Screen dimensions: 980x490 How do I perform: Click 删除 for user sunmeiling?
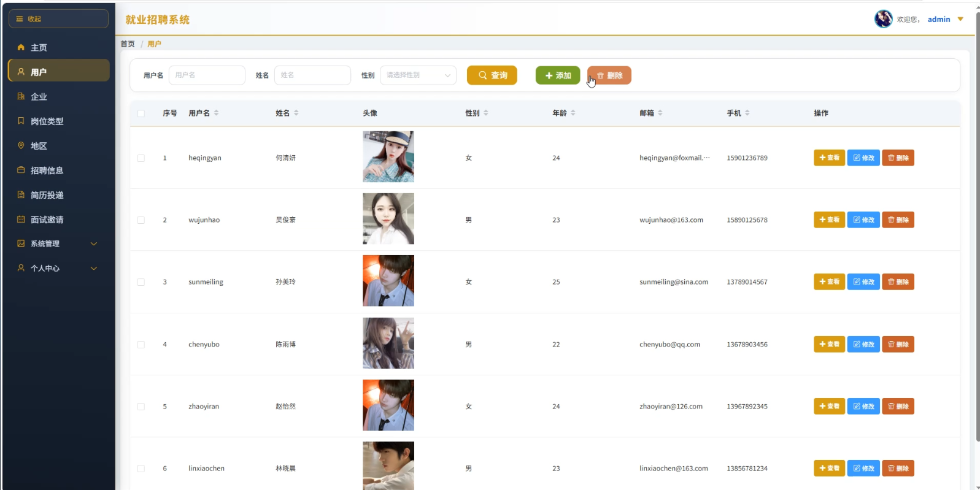click(x=898, y=281)
